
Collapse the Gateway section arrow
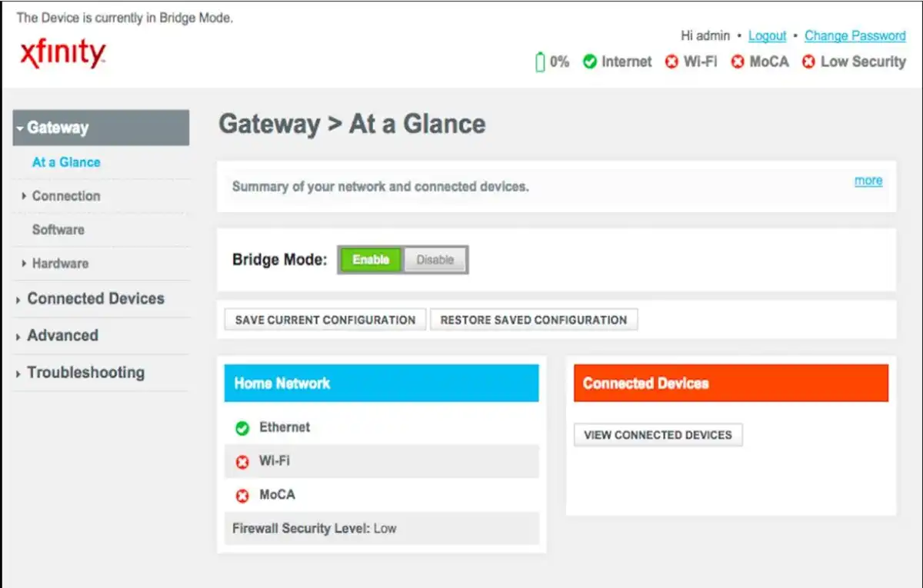[x=20, y=128]
